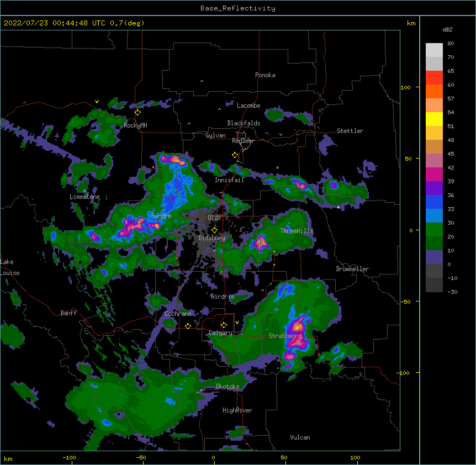
Task: Click the Airdrie city label
Action: pos(223,297)
